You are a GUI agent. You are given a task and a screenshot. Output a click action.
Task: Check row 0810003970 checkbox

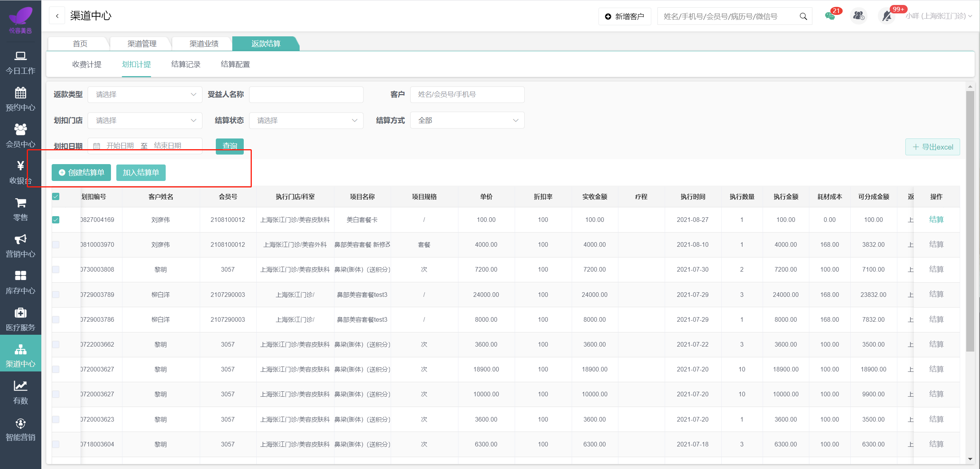click(x=56, y=244)
